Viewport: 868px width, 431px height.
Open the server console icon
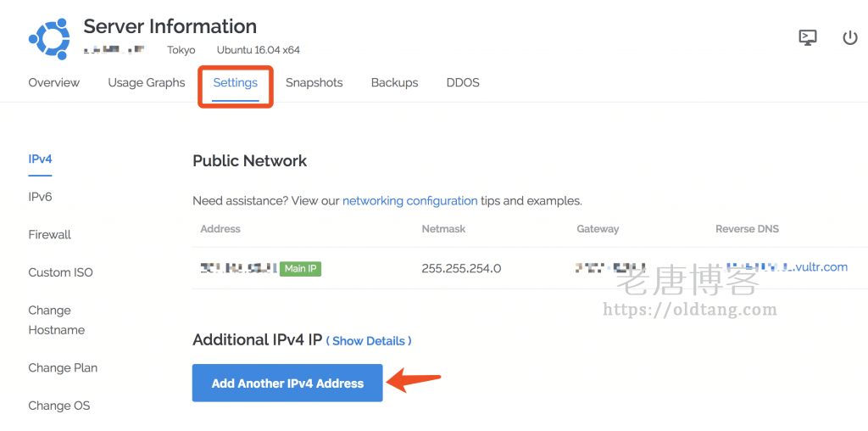click(808, 38)
